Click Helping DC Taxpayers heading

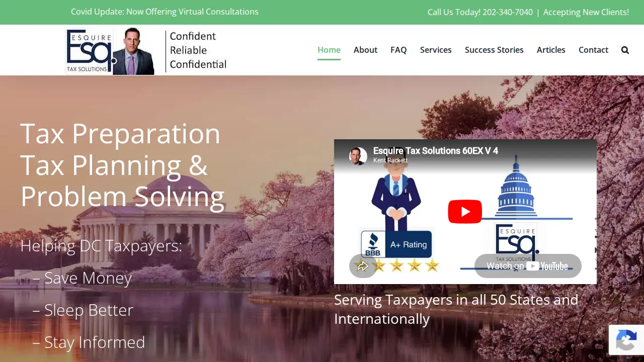101,246
